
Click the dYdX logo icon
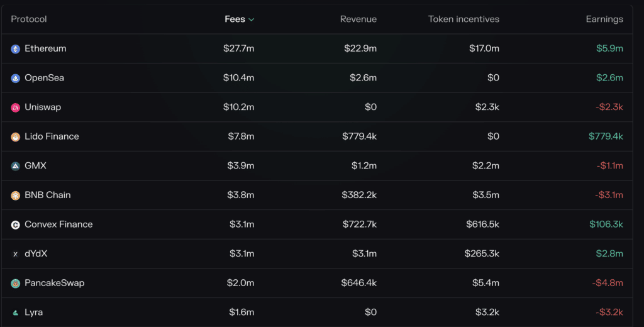[16, 254]
